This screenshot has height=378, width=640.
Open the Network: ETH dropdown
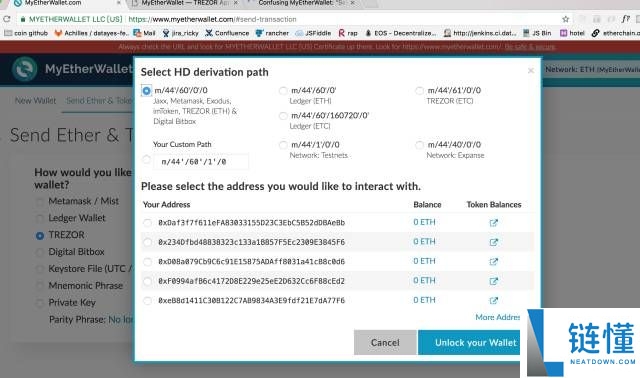[592, 70]
